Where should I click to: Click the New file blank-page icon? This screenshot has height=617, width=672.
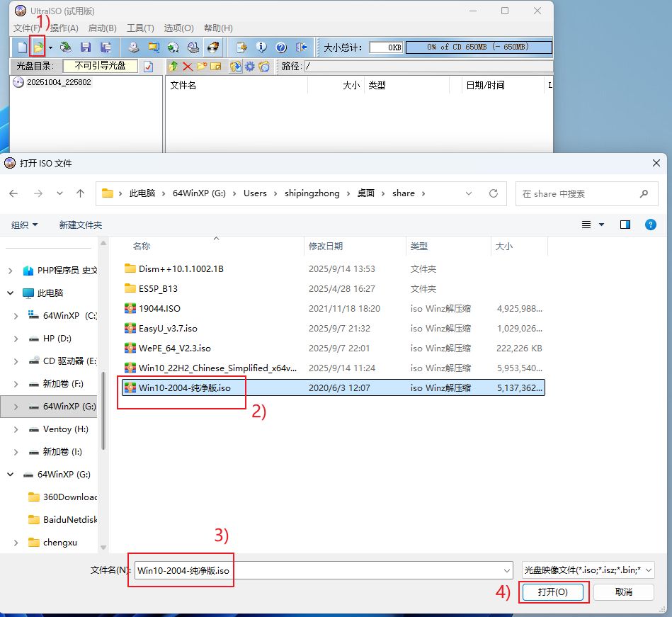pos(22,47)
